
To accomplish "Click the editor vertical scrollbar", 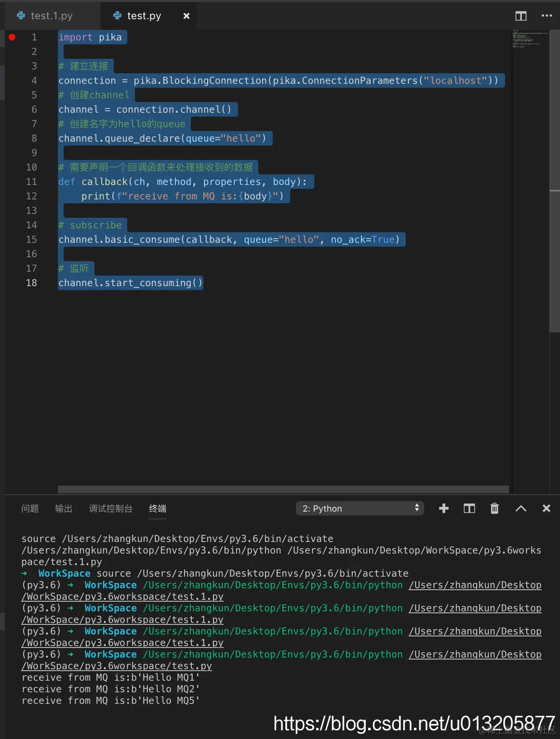I will pos(555,181).
